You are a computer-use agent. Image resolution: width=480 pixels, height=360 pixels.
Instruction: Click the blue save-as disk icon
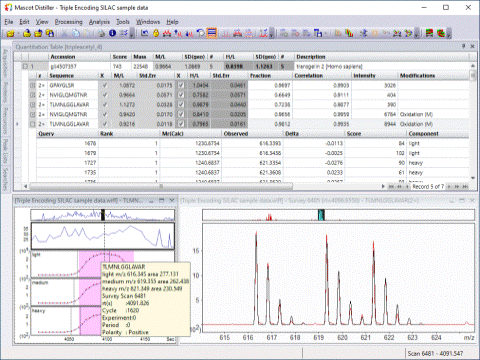[x=318, y=33]
